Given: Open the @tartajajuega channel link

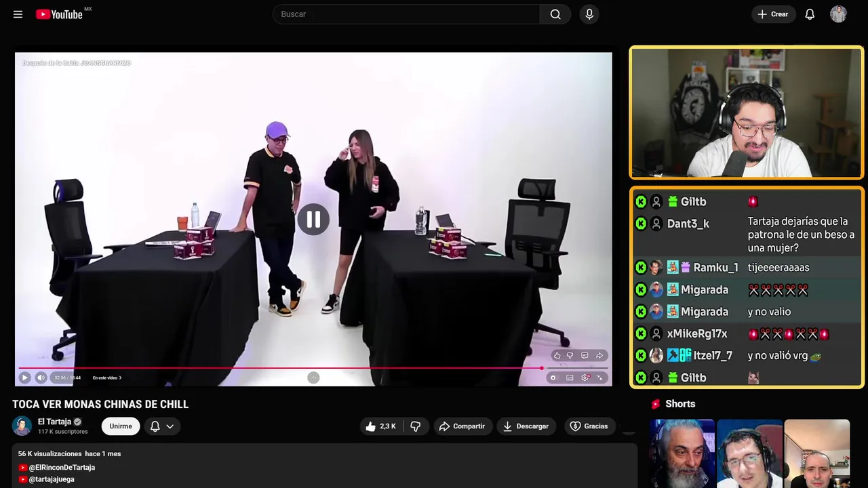Looking at the screenshot, I should tap(52, 479).
